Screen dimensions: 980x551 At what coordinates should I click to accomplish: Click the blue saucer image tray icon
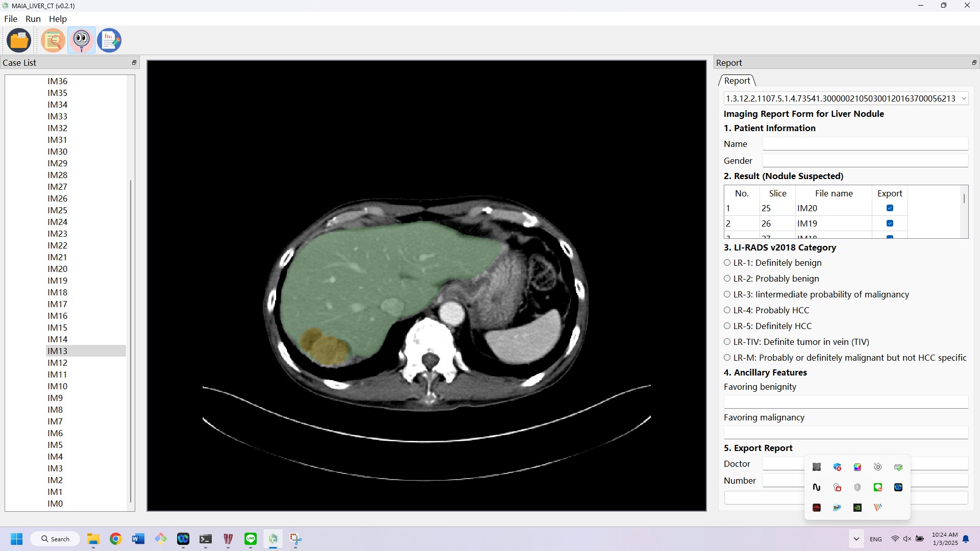[837, 508]
